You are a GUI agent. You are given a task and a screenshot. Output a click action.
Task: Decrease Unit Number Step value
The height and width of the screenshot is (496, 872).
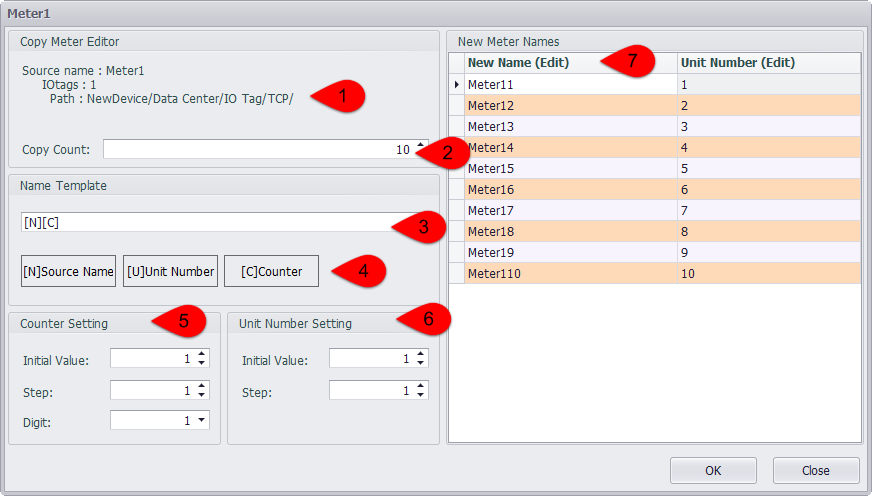pos(421,395)
